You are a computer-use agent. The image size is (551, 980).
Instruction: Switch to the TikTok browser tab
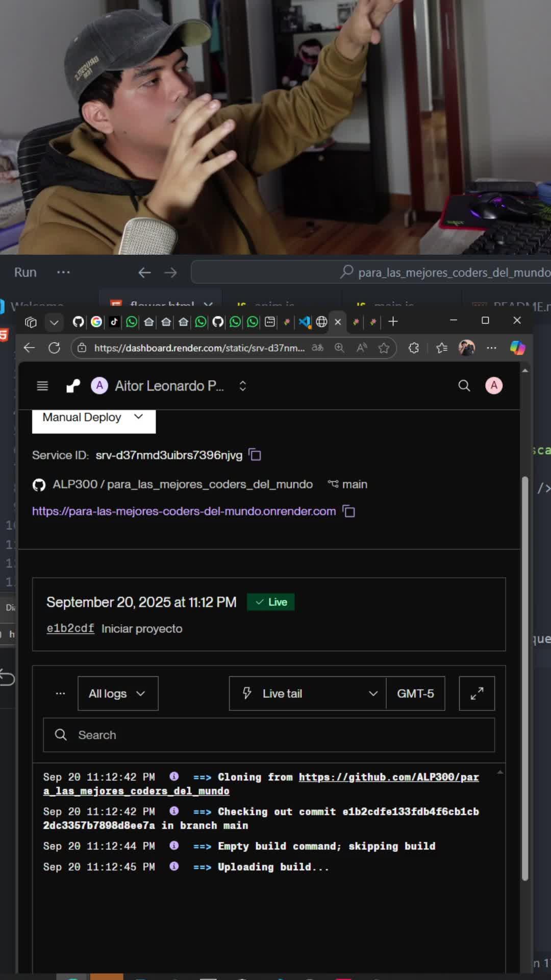114,322
